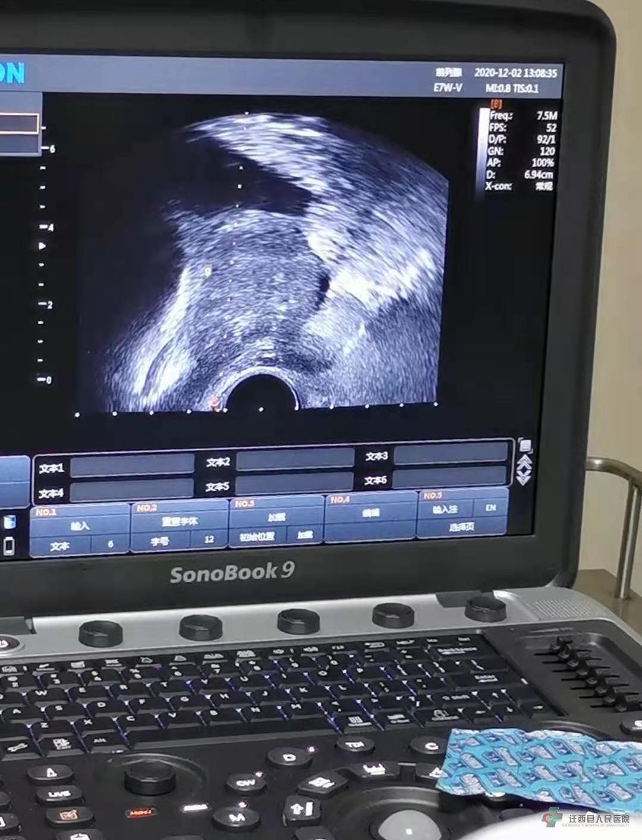Click into the 文本5 field

[295, 483]
